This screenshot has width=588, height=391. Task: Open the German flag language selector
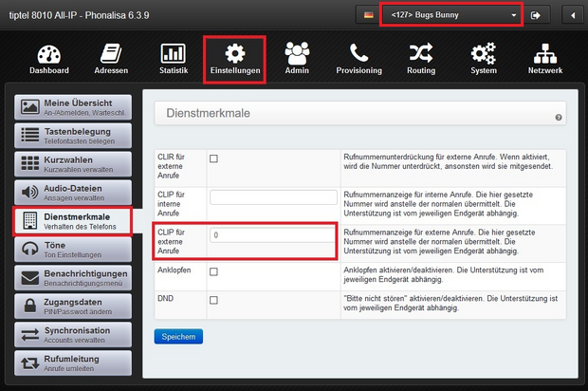point(368,16)
